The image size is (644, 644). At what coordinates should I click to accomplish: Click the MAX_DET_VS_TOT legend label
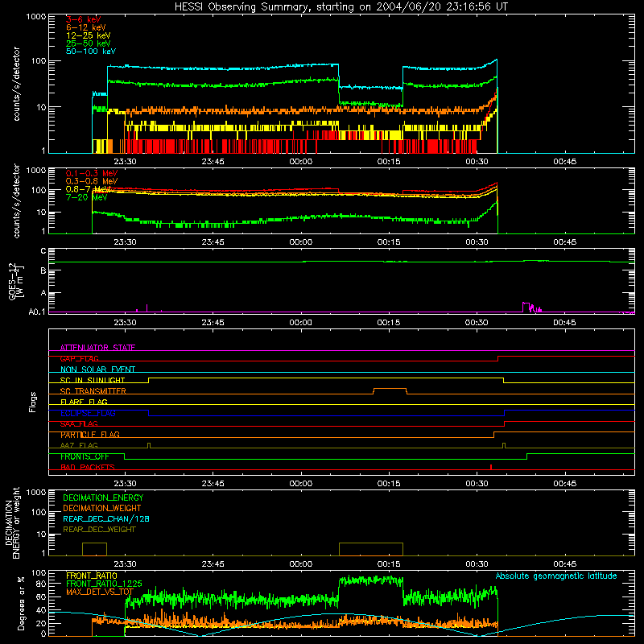click(100, 592)
